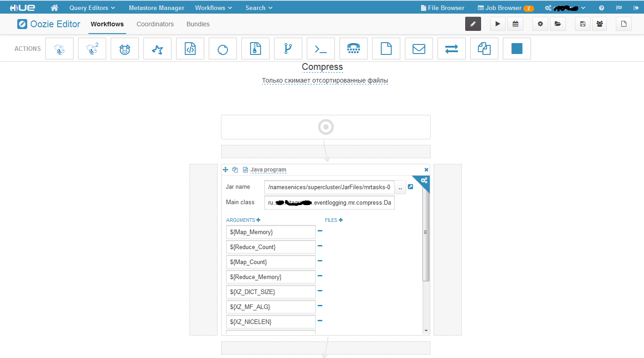Viewport: 644px width, 358px height.
Task: Switch to the Coordinators tab
Action: (155, 24)
